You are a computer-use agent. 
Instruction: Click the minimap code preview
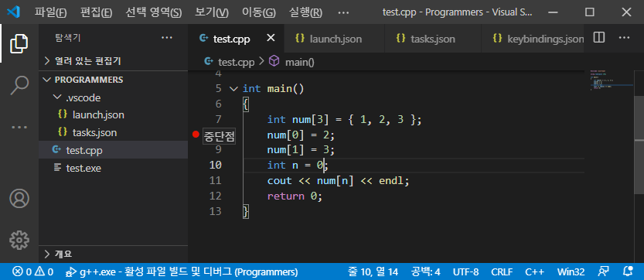tap(612, 80)
